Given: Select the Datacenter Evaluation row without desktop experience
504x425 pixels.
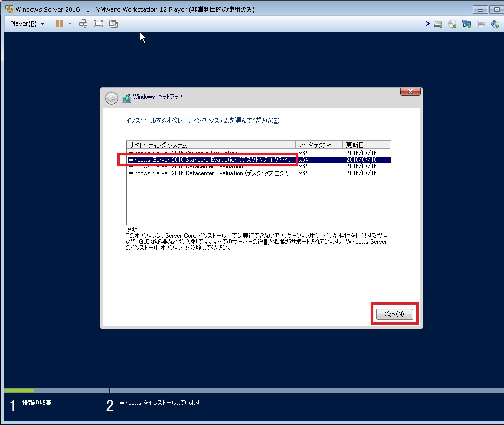Looking at the screenshot, I should coord(258,166).
